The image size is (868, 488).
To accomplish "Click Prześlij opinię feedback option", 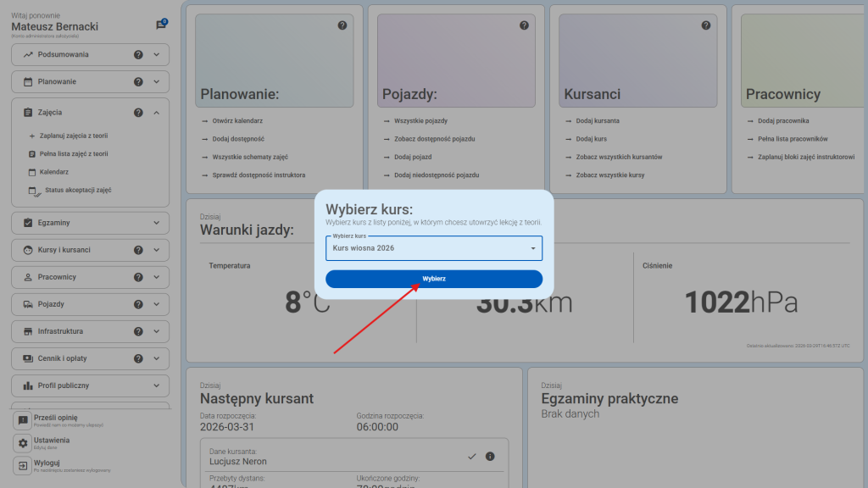I will [56, 418].
